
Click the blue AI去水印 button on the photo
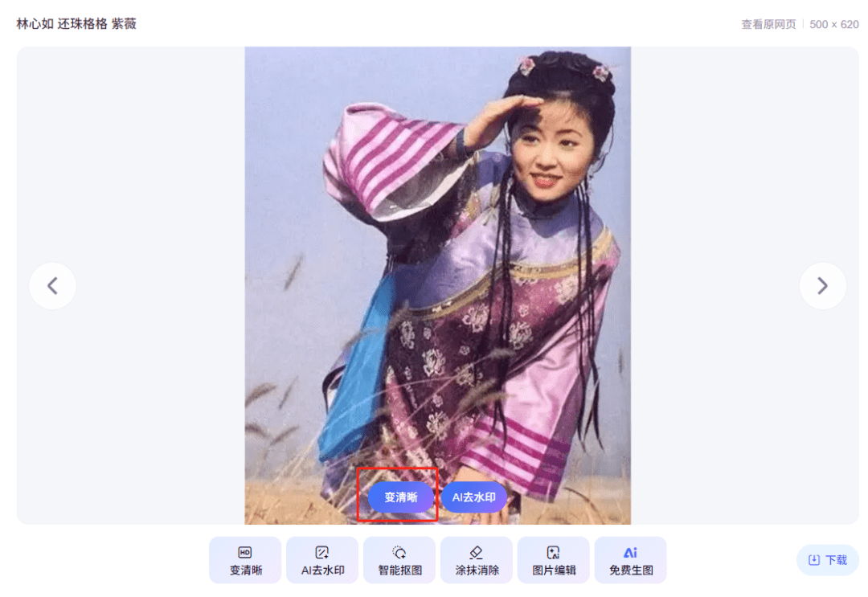(x=474, y=497)
